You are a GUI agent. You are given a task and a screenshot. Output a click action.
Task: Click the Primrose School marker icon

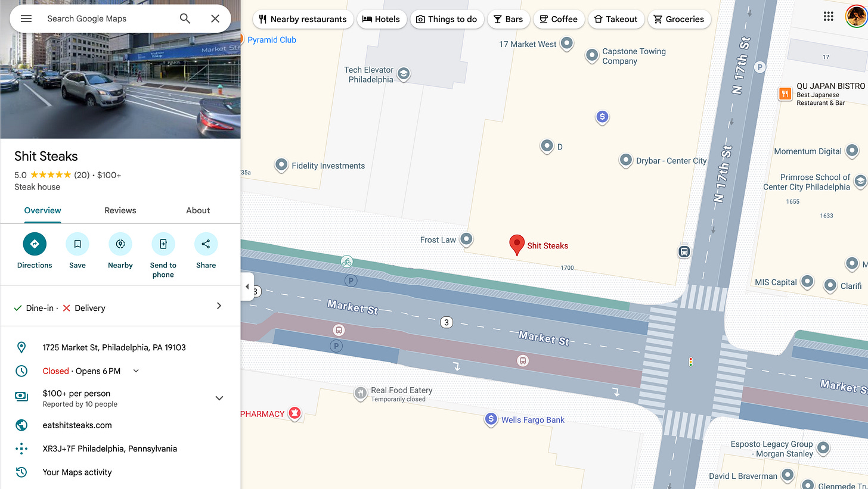[860, 180]
